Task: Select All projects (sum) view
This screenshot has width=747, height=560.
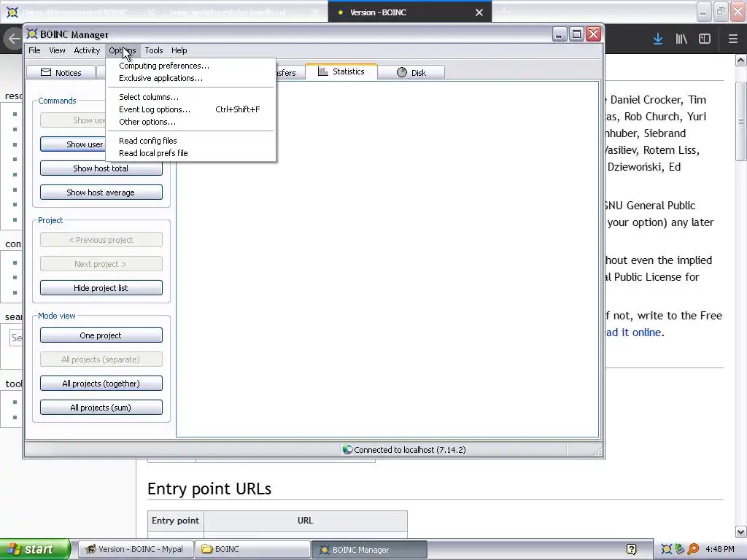Action: [x=101, y=408]
